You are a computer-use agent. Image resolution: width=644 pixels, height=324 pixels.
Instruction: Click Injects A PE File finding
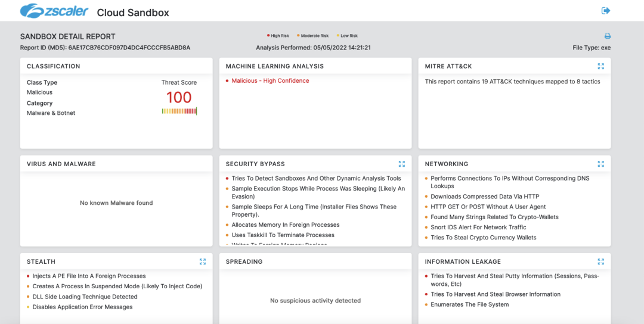pyautogui.click(x=89, y=276)
